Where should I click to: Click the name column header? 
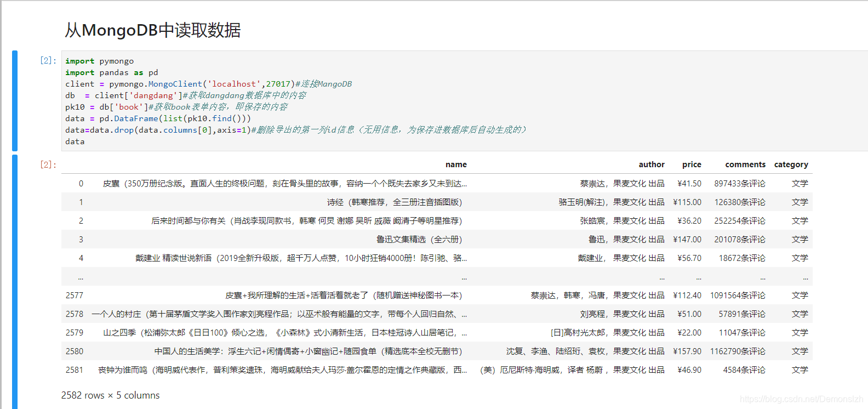456,164
